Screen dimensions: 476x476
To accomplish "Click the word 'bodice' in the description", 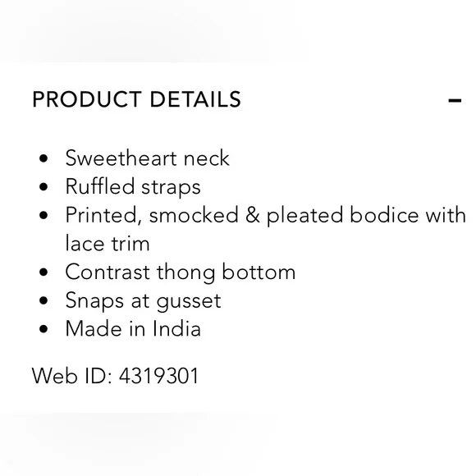I will click(384, 215).
